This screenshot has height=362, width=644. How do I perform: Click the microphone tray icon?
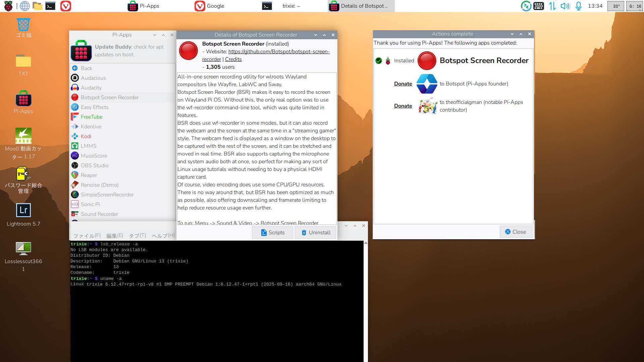579,6
